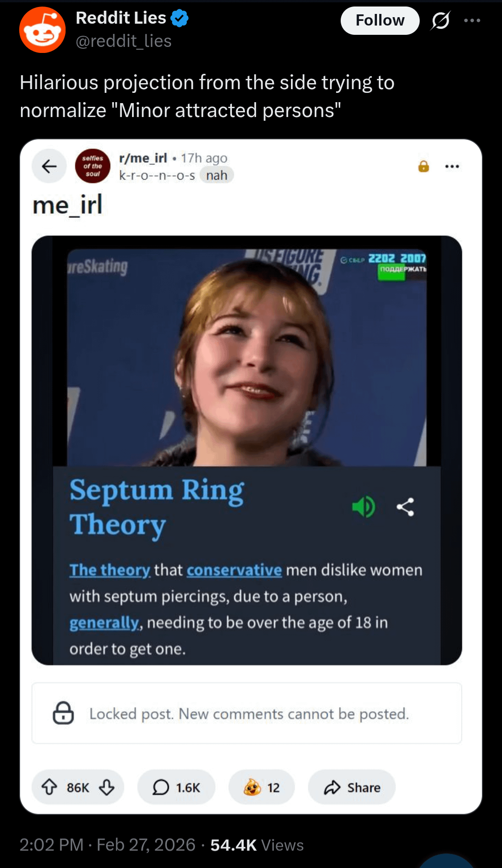
Task: Click the Follow button
Action: tap(380, 20)
